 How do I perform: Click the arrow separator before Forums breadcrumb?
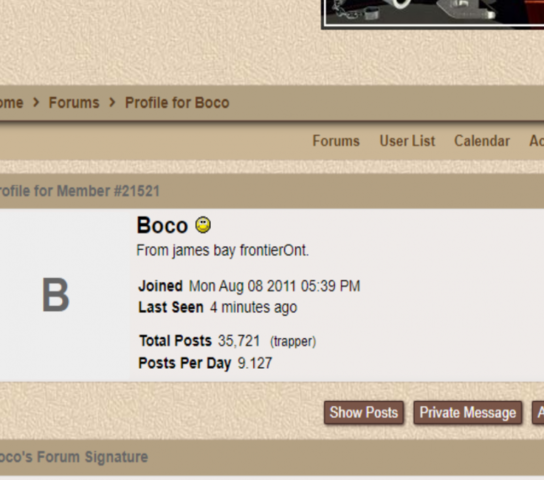click(x=36, y=102)
